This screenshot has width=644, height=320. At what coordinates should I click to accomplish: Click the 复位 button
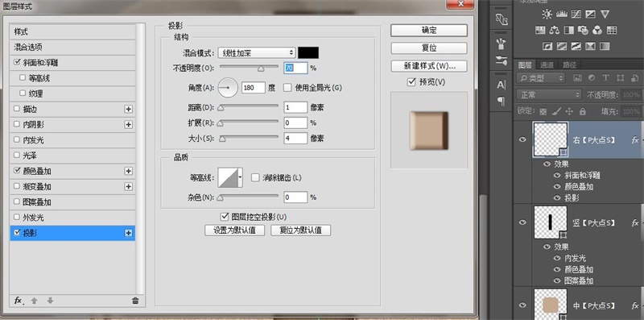[429, 48]
